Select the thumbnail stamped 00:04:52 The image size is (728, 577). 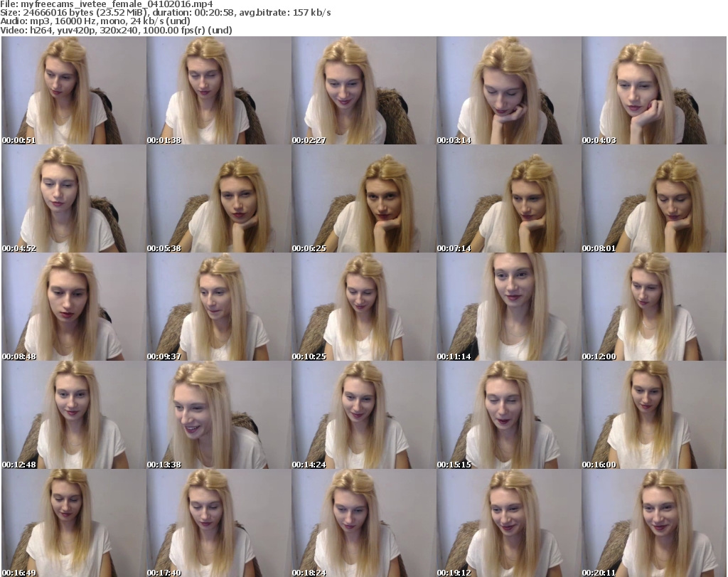[x=74, y=198]
